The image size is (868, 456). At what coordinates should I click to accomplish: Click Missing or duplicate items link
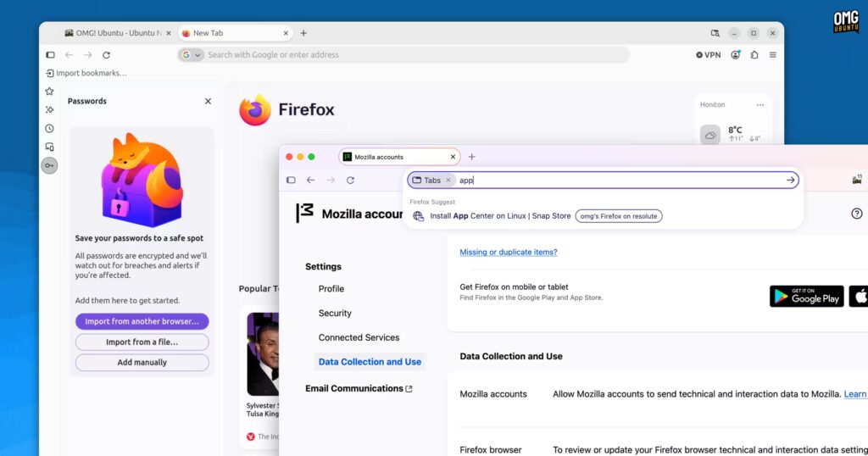click(x=509, y=252)
